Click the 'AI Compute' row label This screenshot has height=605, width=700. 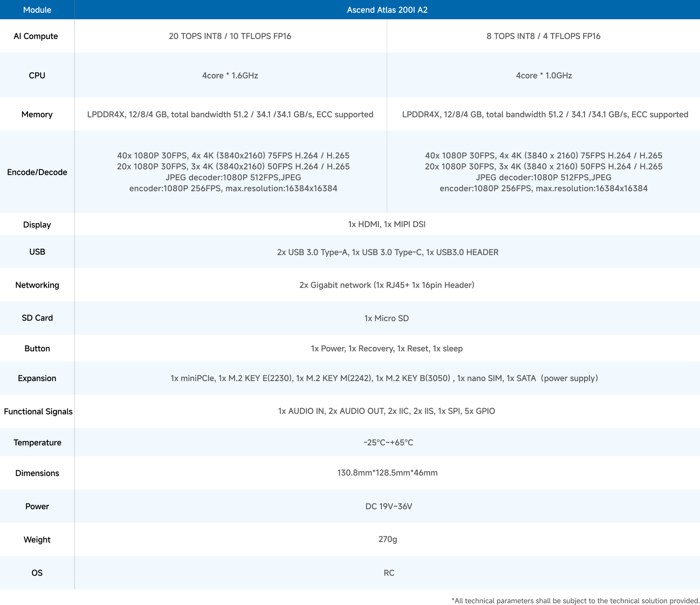click(x=36, y=36)
